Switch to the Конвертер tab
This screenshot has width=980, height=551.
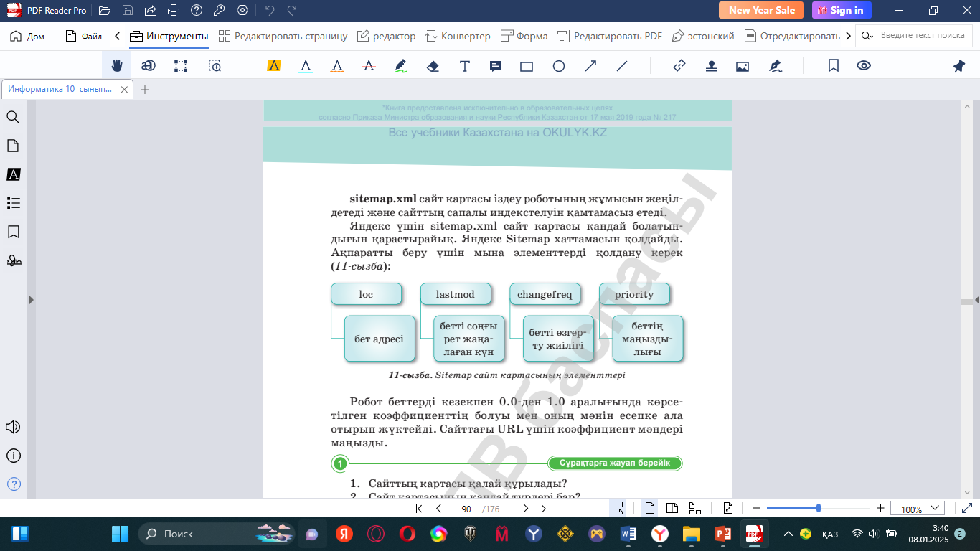coord(458,36)
